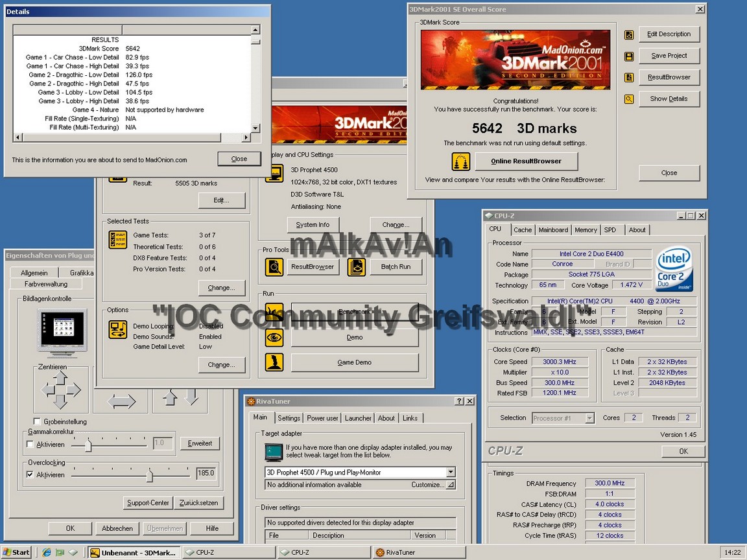Switch to the CPU-Z SPD tab
747x560 pixels.
pos(610,230)
